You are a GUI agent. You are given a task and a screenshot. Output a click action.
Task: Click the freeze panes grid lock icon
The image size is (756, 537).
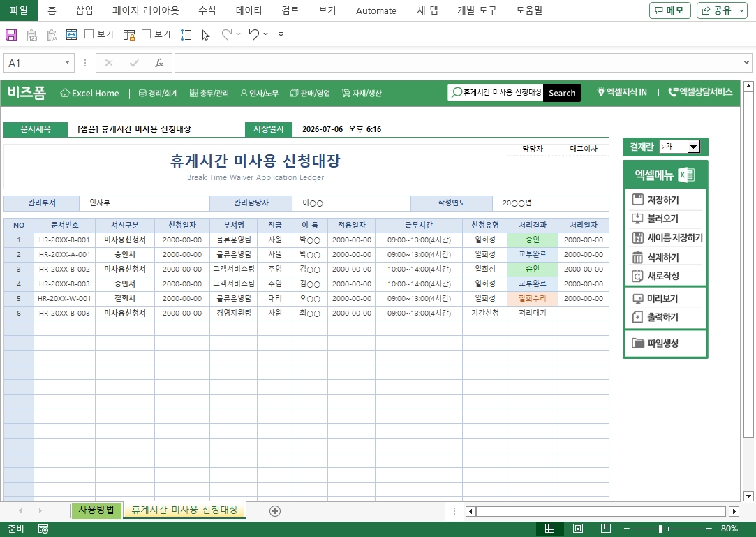[x=128, y=35]
